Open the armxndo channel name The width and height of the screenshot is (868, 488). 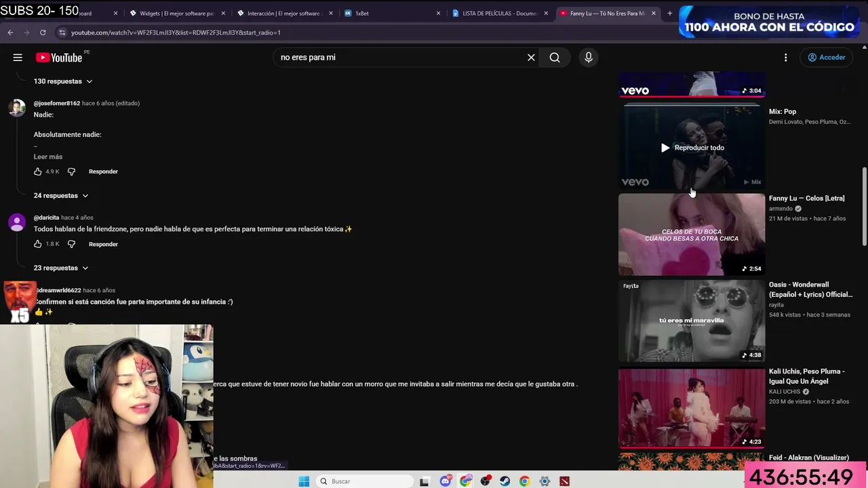(781, 209)
